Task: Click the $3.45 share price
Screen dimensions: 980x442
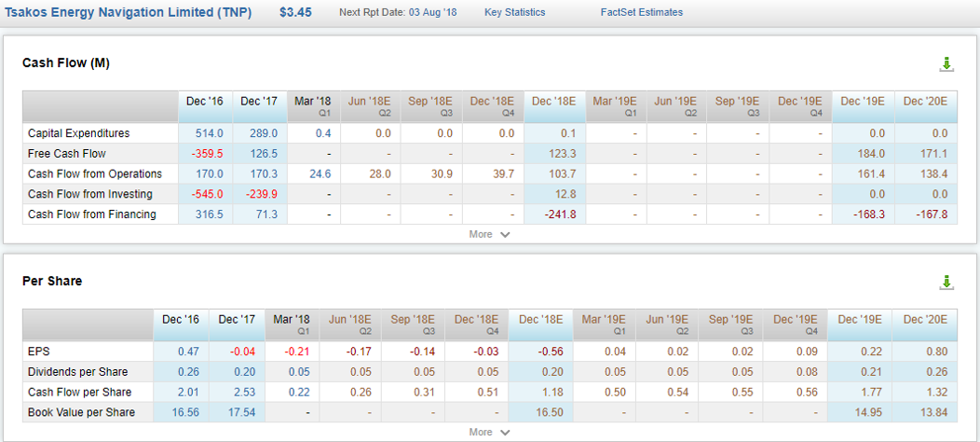Action: (295, 12)
